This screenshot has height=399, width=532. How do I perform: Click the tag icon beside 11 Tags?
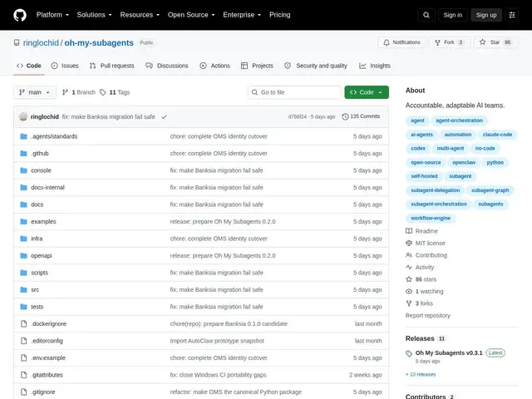(x=103, y=92)
